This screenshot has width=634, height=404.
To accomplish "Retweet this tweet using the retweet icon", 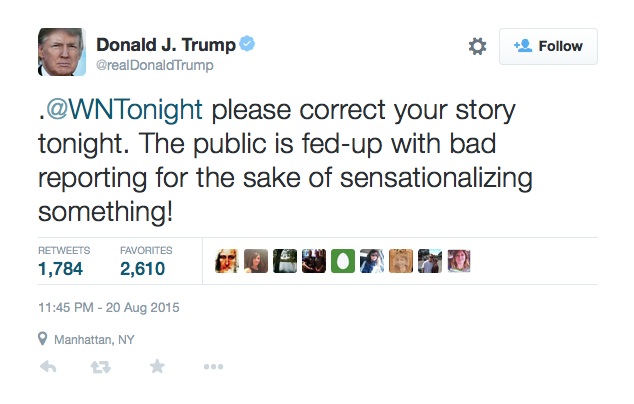I will click(x=101, y=367).
